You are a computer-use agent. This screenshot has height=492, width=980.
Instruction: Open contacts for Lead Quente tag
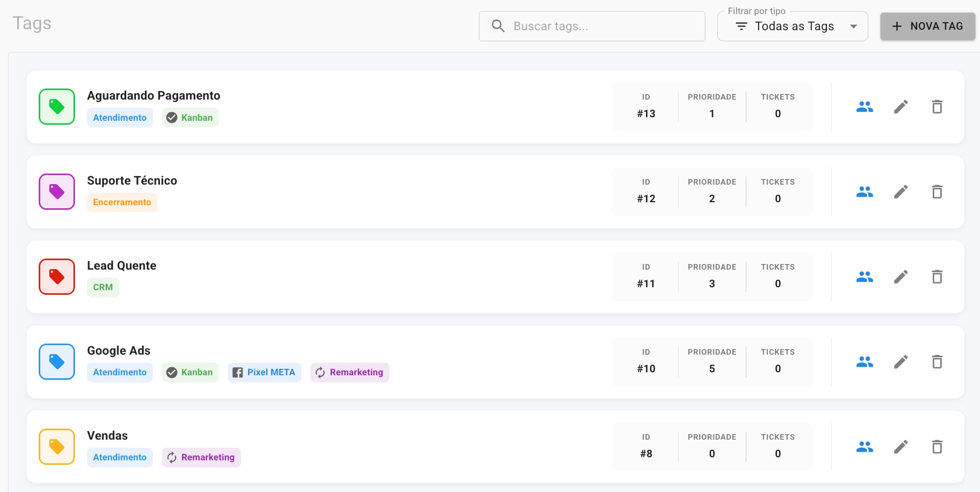[x=864, y=277]
